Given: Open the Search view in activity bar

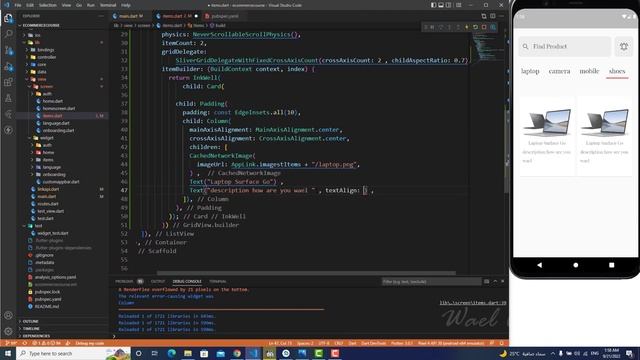Looking at the screenshot, I should (x=8, y=34).
